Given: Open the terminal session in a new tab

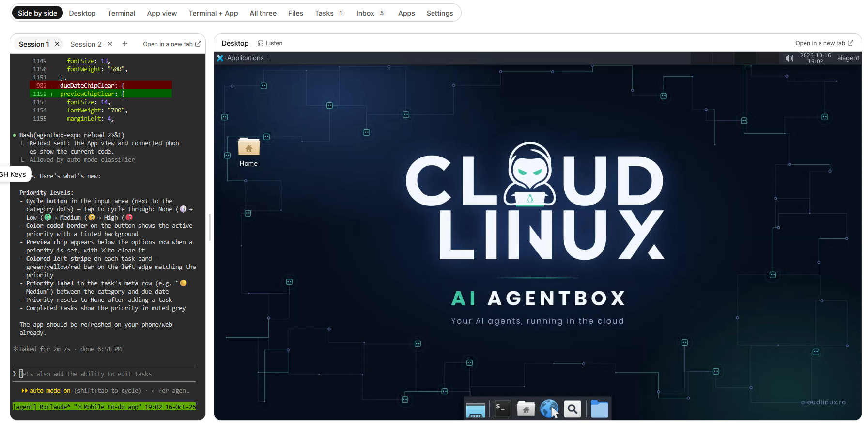Looking at the screenshot, I should 172,44.
